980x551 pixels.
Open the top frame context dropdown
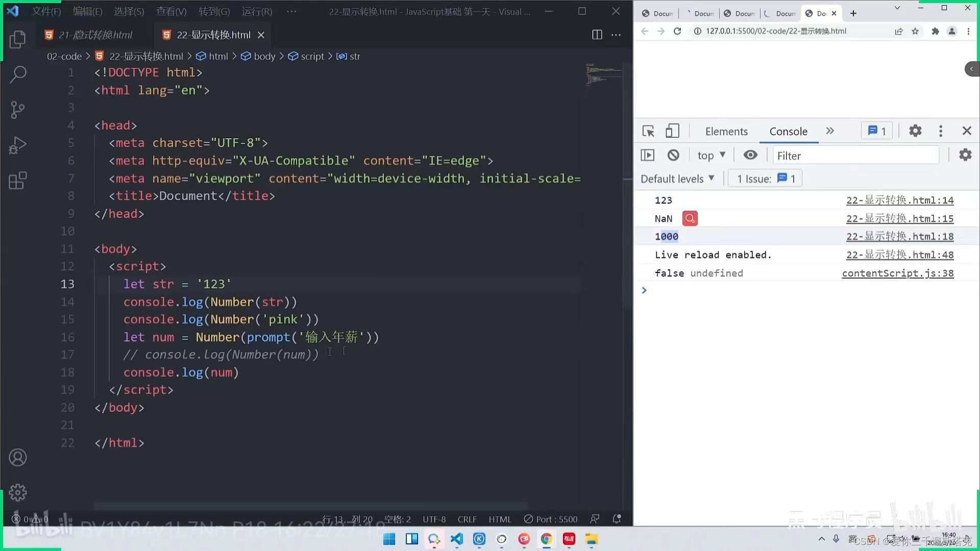(710, 155)
